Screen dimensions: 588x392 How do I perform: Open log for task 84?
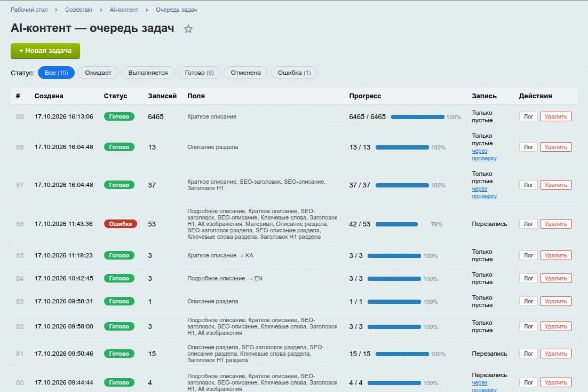(528, 278)
